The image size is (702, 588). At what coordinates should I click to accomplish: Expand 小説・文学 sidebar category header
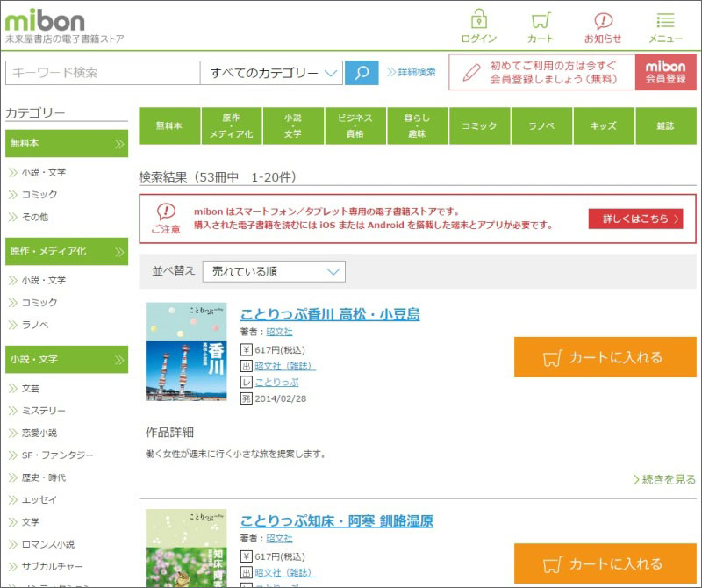[x=67, y=359]
